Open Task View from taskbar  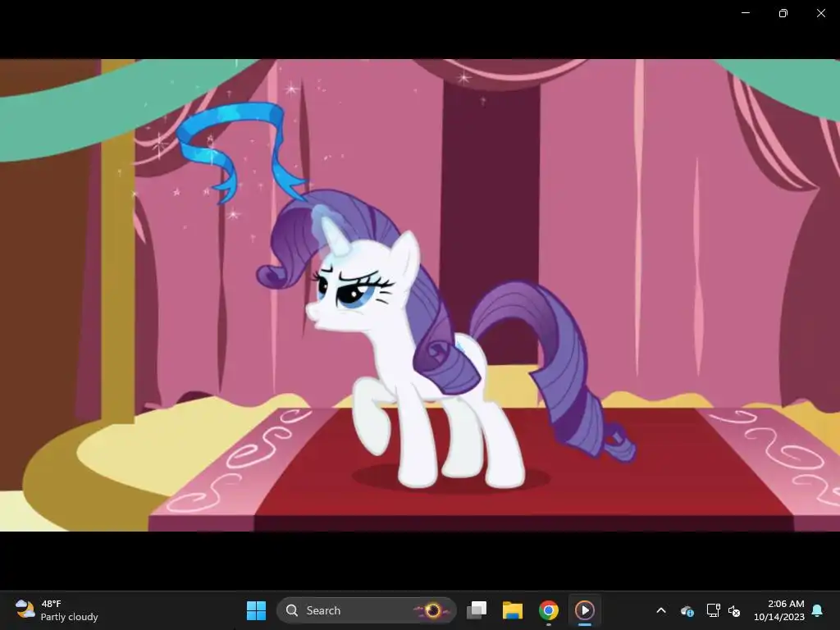coord(477,610)
